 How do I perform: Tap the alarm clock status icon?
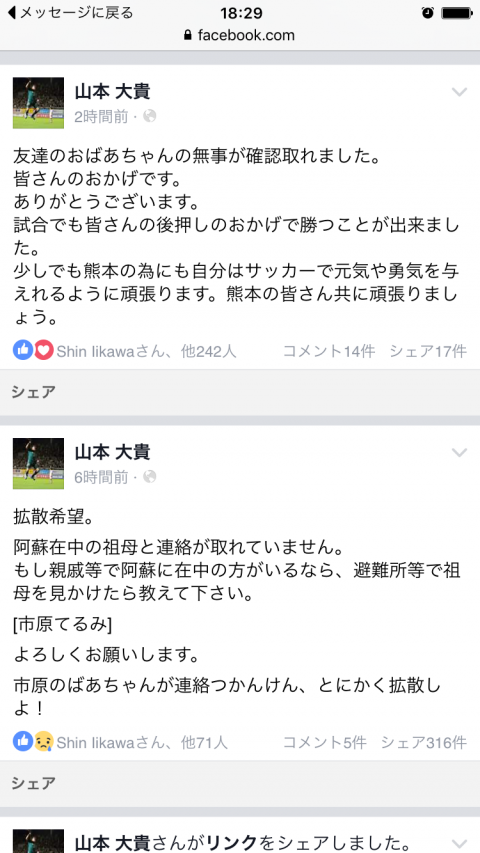(x=428, y=13)
